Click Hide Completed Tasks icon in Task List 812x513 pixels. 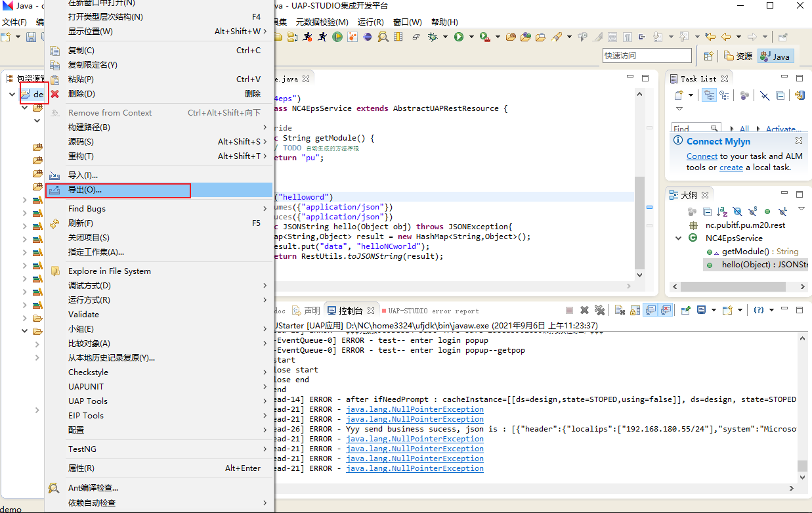tap(765, 96)
